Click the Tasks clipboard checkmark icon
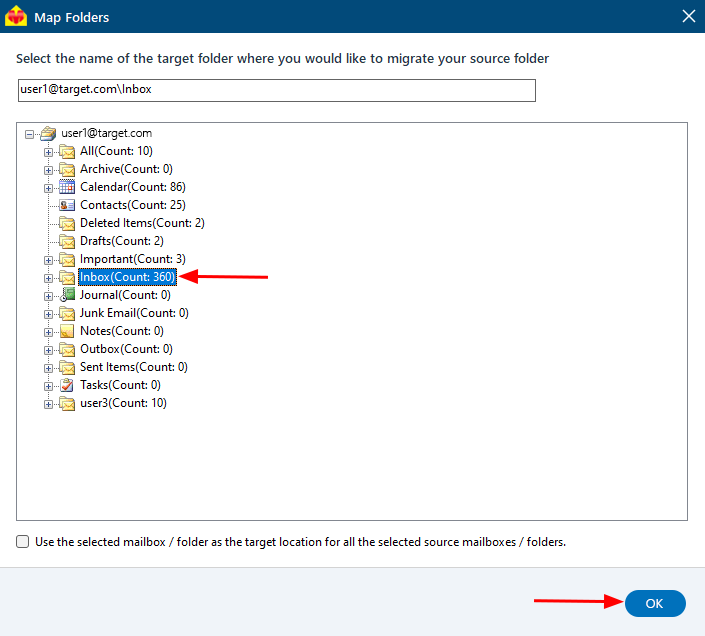The height and width of the screenshot is (636, 705). click(x=67, y=385)
